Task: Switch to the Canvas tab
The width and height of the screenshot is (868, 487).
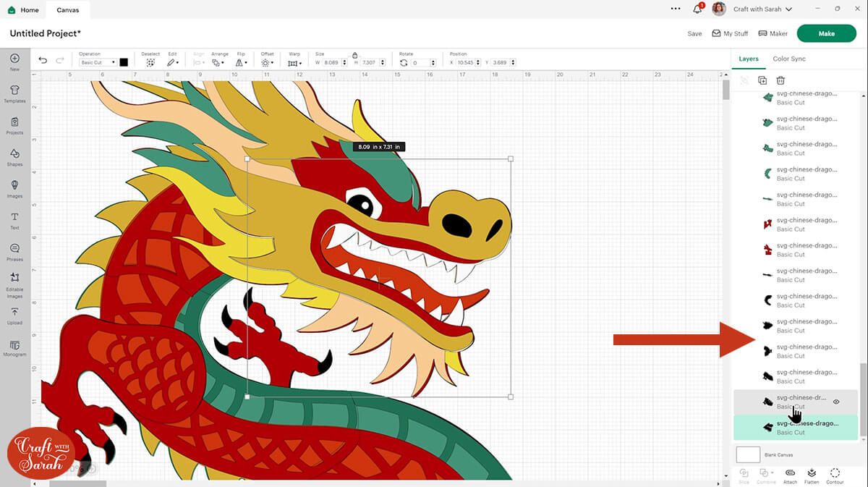Action: [x=68, y=10]
